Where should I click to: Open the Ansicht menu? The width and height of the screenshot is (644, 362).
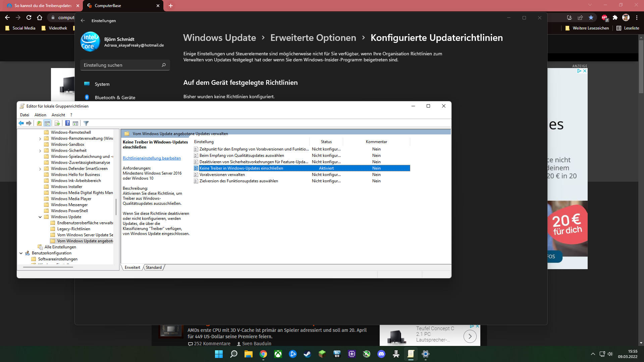click(58, 115)
